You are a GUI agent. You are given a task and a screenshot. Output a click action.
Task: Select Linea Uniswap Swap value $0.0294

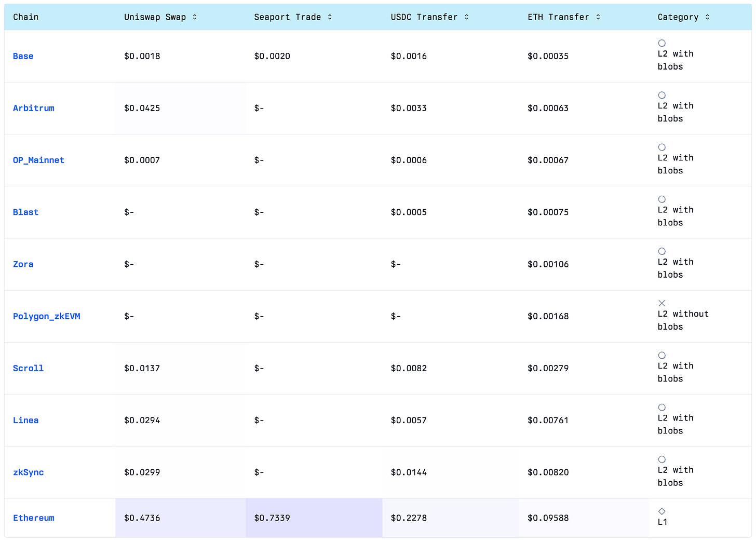[x=142, y=420]
